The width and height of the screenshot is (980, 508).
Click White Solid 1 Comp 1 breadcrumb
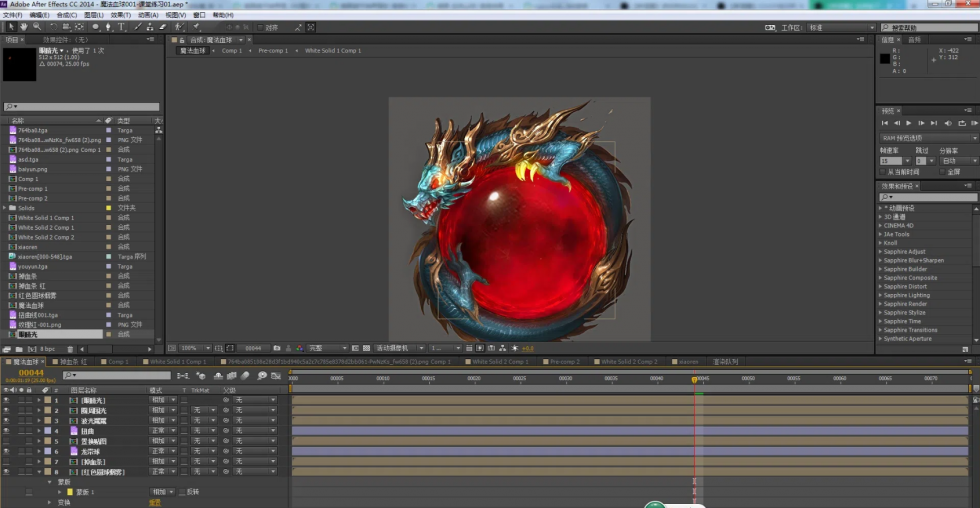333,51
